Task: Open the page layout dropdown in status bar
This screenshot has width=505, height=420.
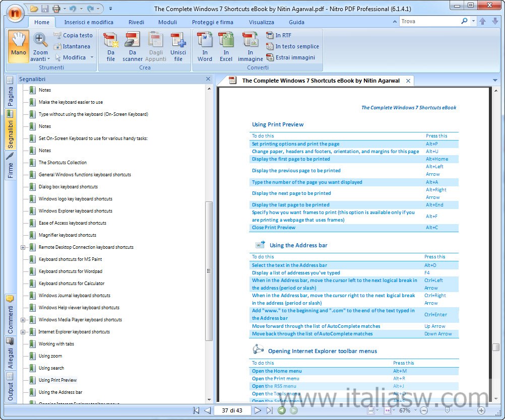Action: (x=377, y=410)
